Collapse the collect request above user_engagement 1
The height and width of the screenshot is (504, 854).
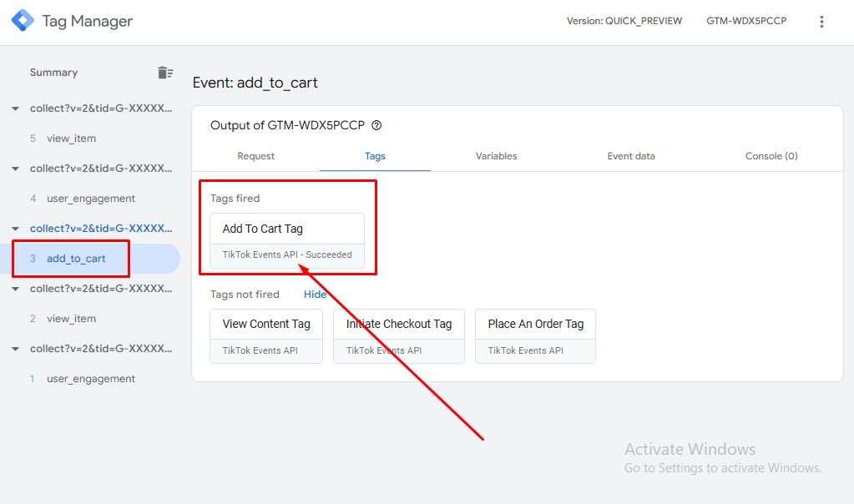pyautogui.click(x=15, y=349)
